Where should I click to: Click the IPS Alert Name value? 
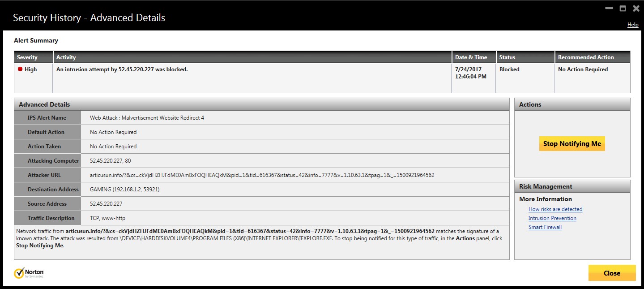[147, 118]
